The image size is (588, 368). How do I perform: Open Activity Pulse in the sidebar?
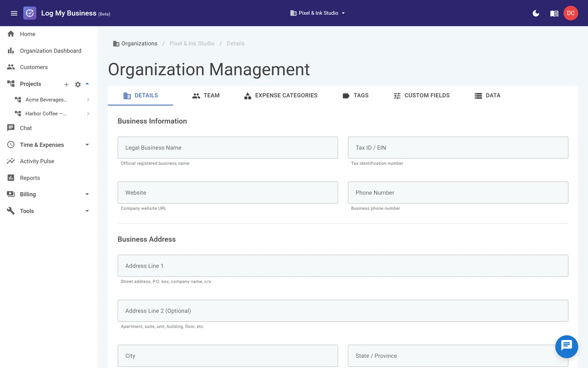click(x=49, y=161)
